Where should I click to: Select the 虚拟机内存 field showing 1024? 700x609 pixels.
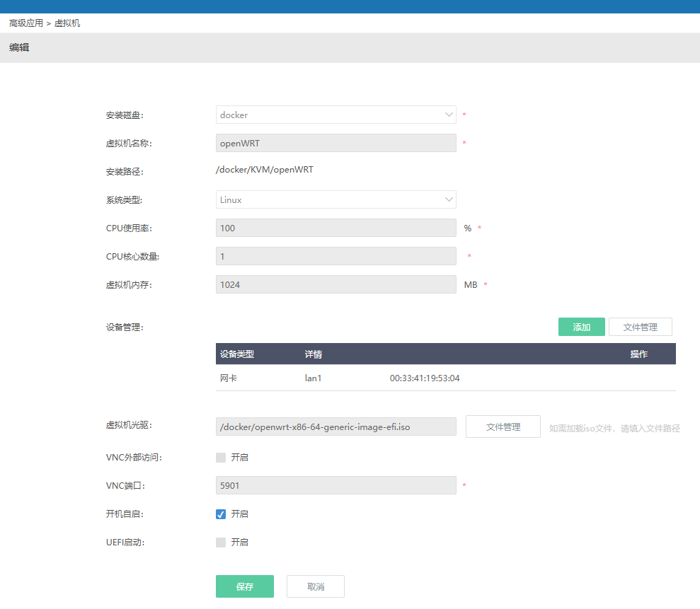pos(335,284)
